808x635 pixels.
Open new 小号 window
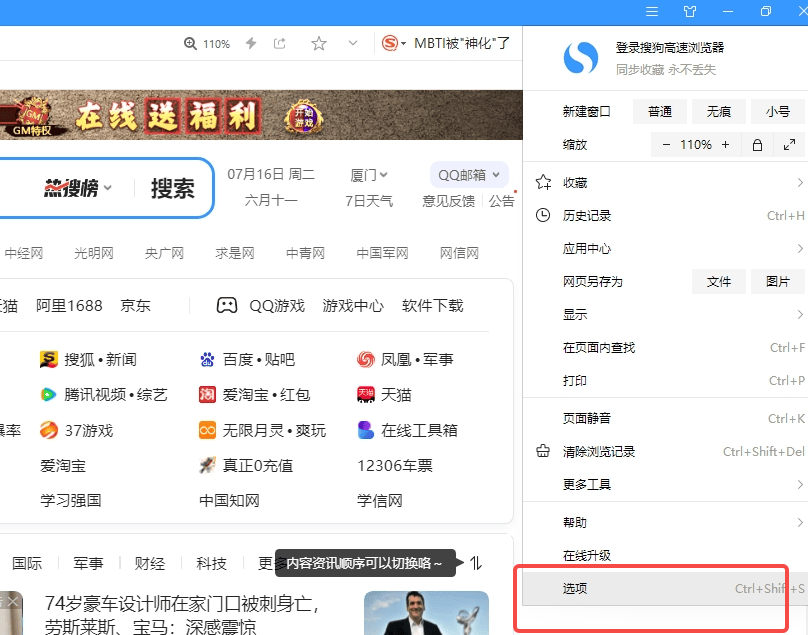click(x=778, y=111)
